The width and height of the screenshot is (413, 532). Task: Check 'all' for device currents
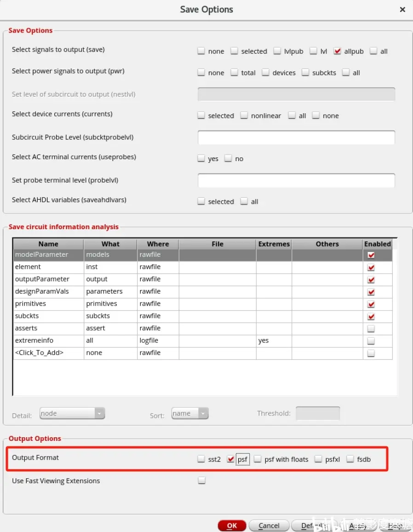pos(292,116)
